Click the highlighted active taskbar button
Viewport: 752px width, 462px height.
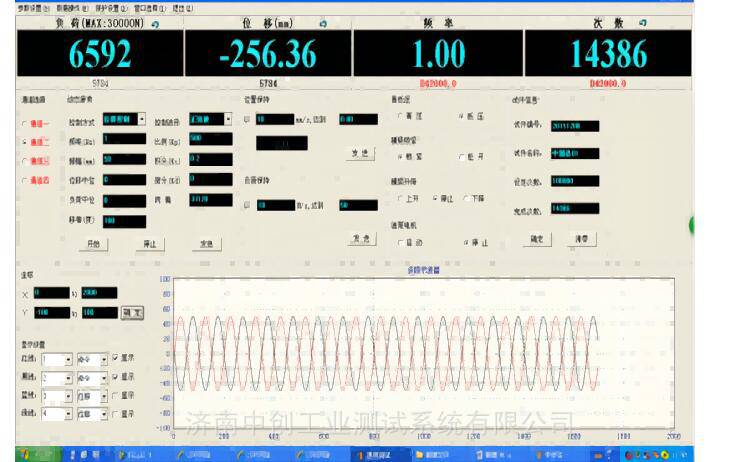click(x=381, y=454)
